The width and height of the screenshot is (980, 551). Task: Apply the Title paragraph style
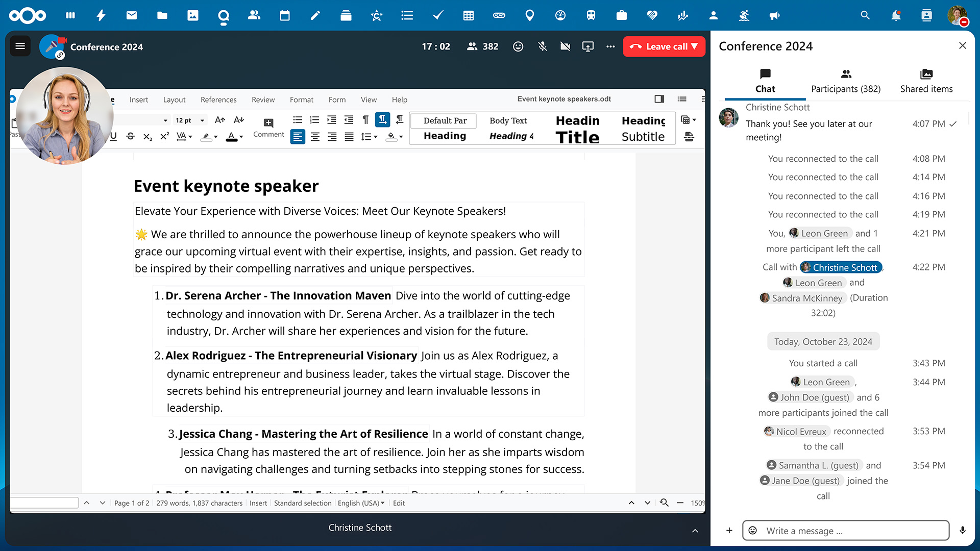pyautogui.click(x=577, y=137)
